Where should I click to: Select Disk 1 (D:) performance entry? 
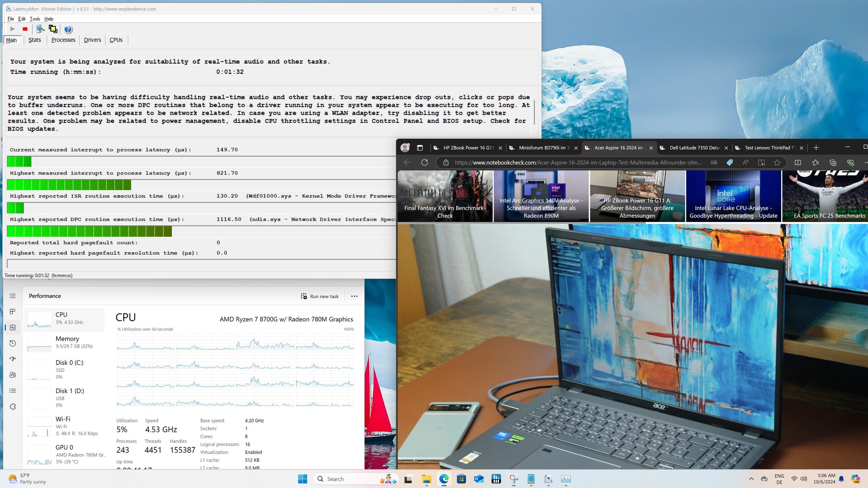click(64, 398)
